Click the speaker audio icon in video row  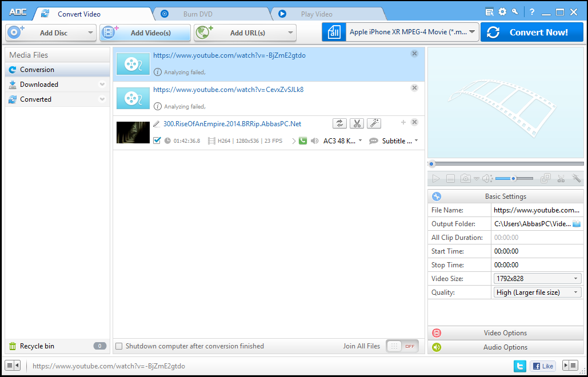tap(315, 141)
